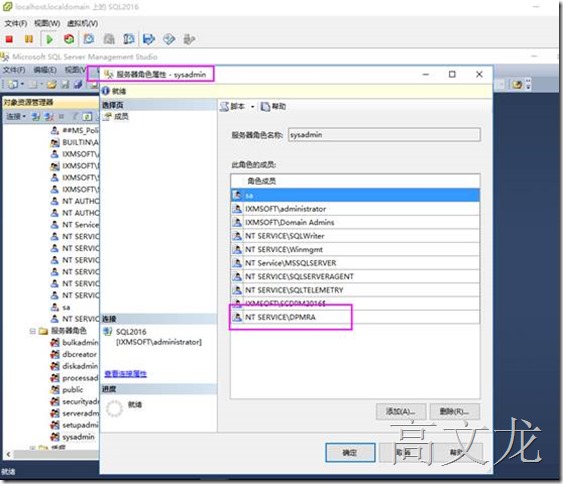Open the view connection properties link

[125, 374]
